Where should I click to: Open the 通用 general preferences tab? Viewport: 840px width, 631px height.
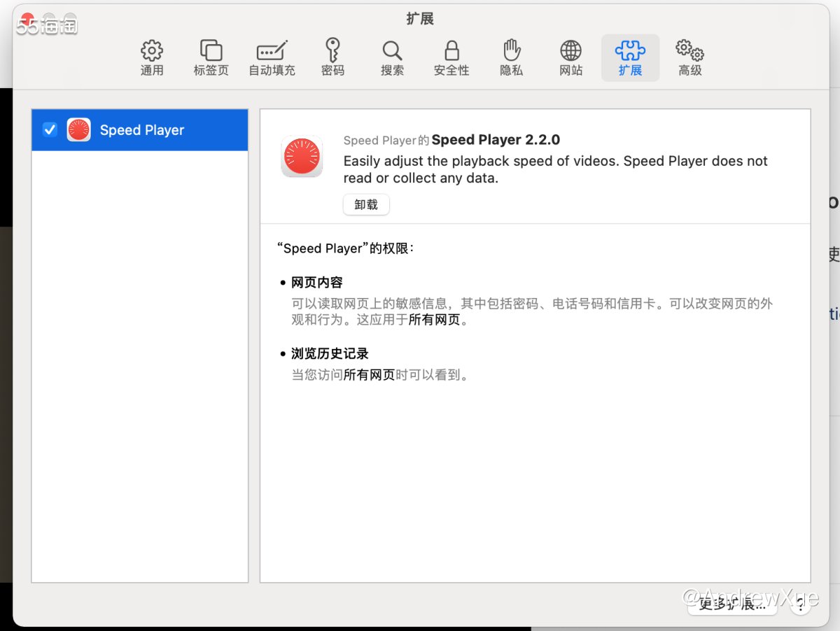click(152, 58)
